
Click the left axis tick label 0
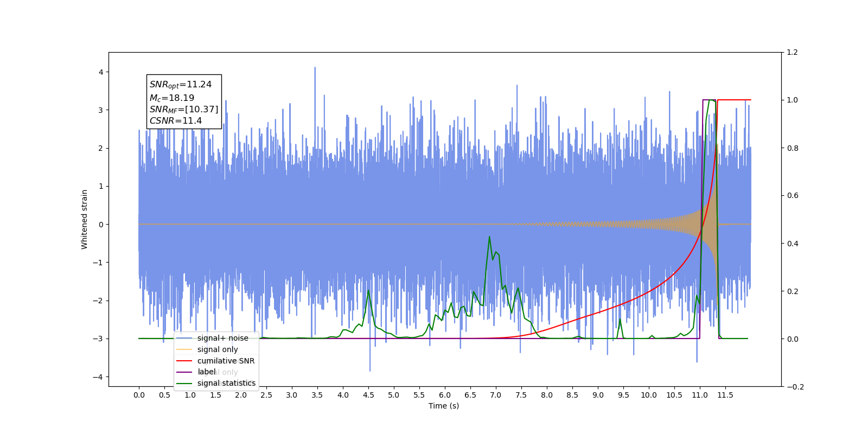click(101, 225)
